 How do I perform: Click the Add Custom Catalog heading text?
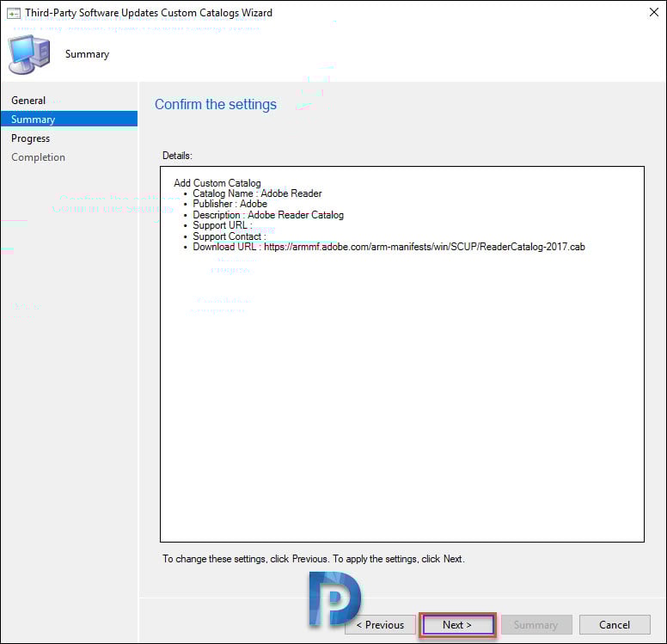(217, 183)
